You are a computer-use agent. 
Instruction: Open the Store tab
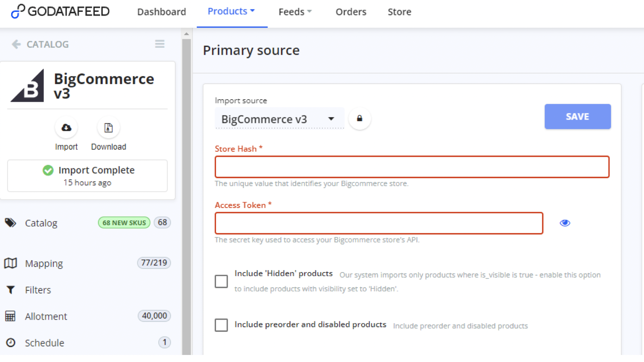[x=399, y=12]
